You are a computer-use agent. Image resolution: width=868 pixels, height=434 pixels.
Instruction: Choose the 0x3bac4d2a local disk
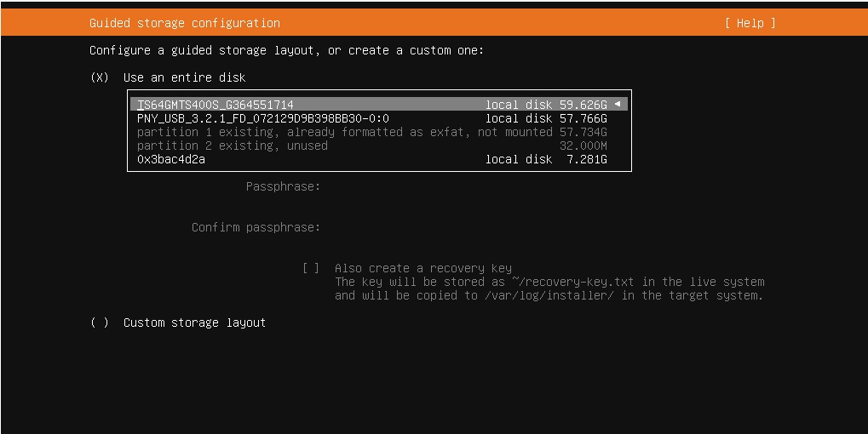pyautogui.click(x=171, y=159)
